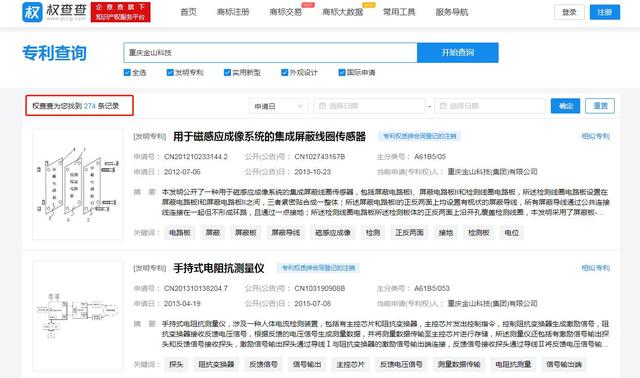Select the 测量数据传输 keyword tag

[459, 365]
